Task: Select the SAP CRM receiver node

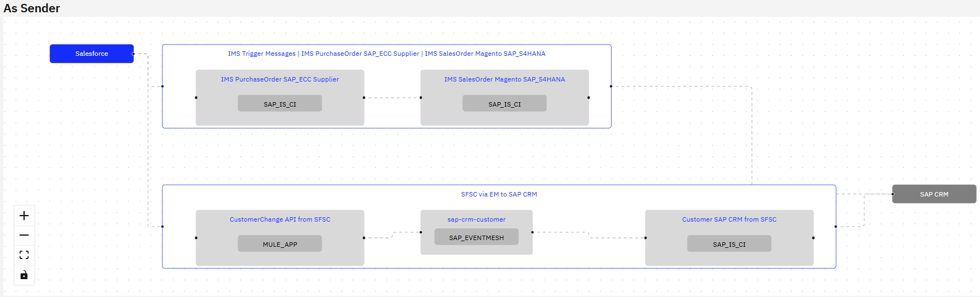Action: pyautogui.click(x=934, y=194)
